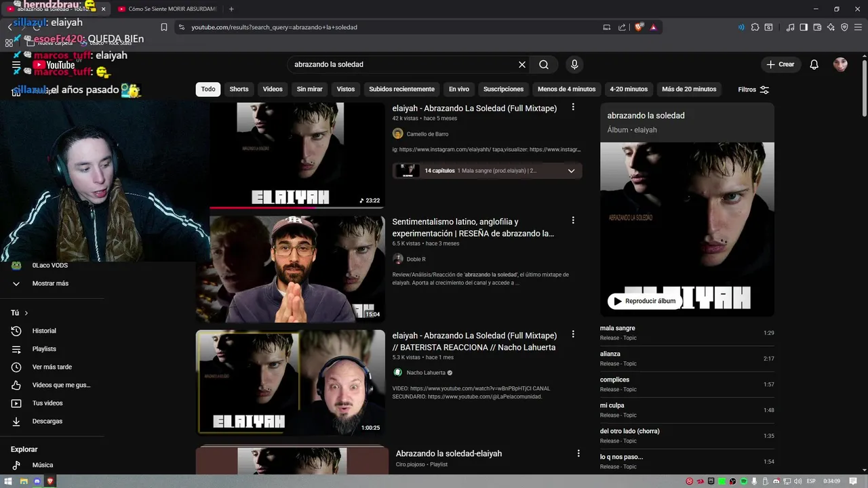Click the Crear button
The width and height of the screenshot is (868, 488).
(x=781, y=64)
